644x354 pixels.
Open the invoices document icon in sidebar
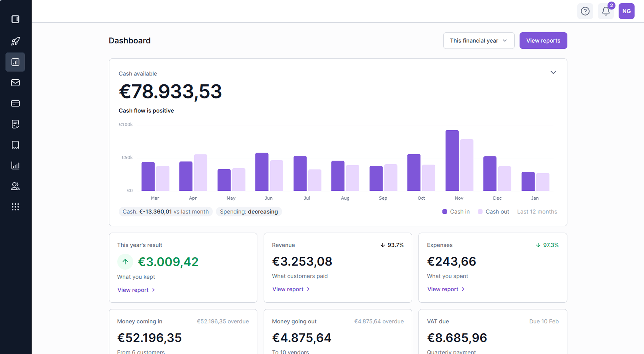(15, 124)
